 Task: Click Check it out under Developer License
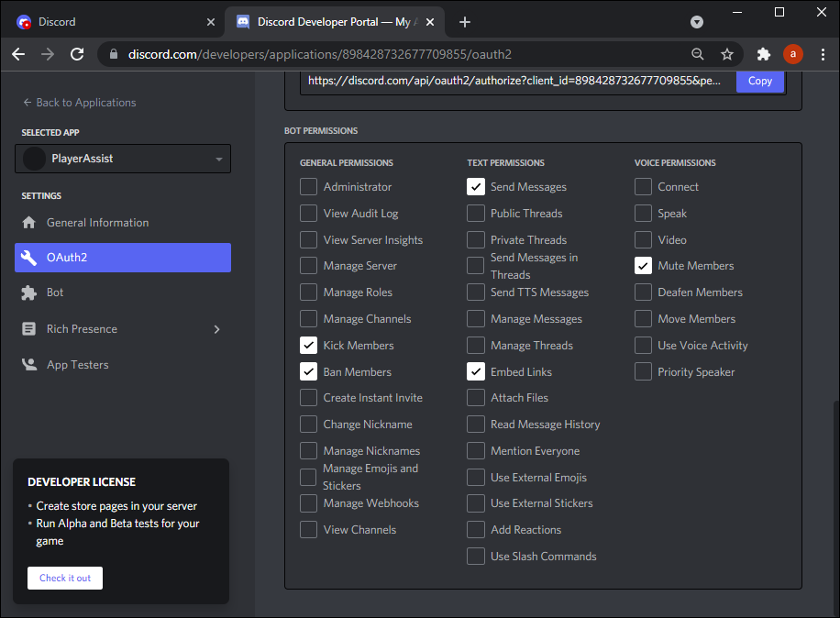64,578
